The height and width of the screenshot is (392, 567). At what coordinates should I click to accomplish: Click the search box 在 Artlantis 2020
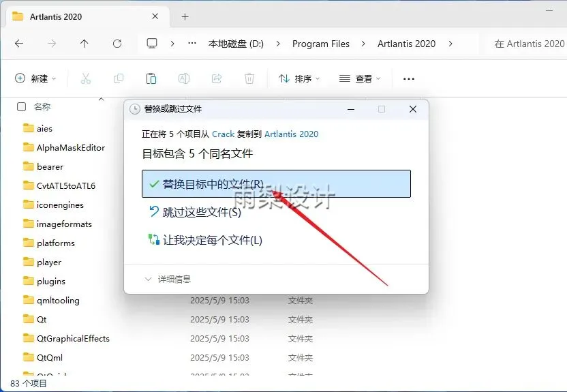(527, 44)
